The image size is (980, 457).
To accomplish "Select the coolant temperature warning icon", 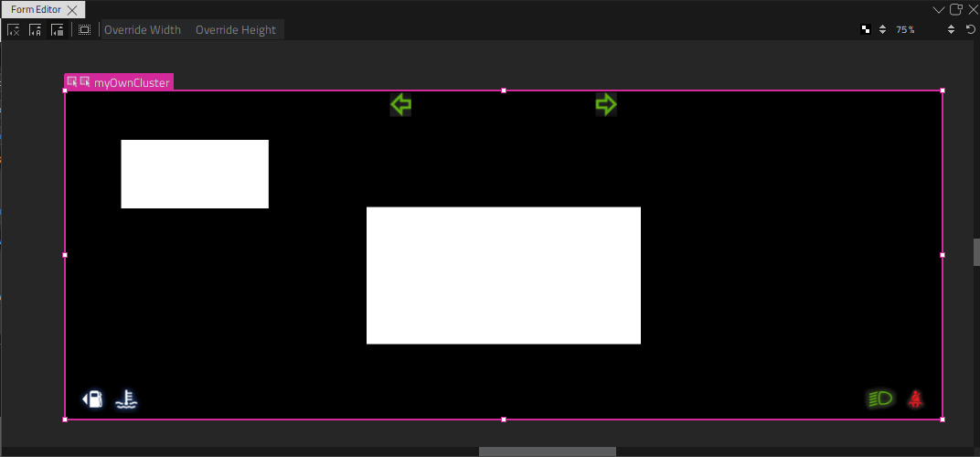I will pos(126,399).
